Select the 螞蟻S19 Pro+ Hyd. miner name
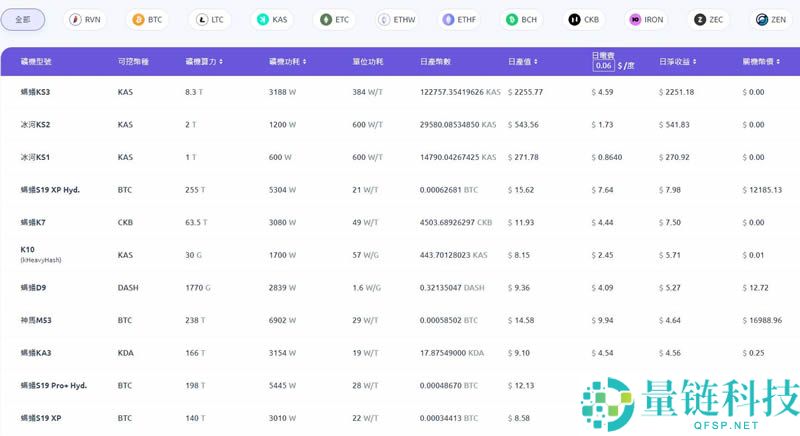Viewport: 800px width, 436px height. pyautogui.click(x=54, y=386)
